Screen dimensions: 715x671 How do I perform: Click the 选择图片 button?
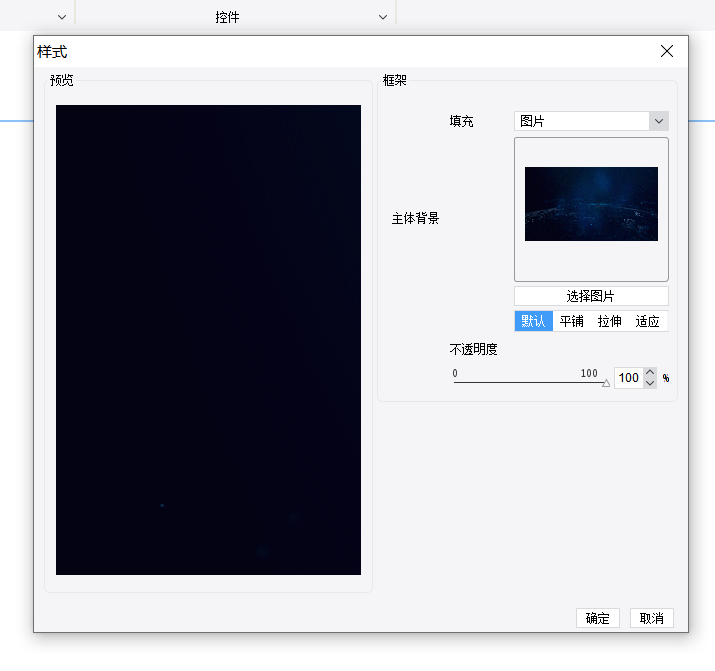click(591, 296)
